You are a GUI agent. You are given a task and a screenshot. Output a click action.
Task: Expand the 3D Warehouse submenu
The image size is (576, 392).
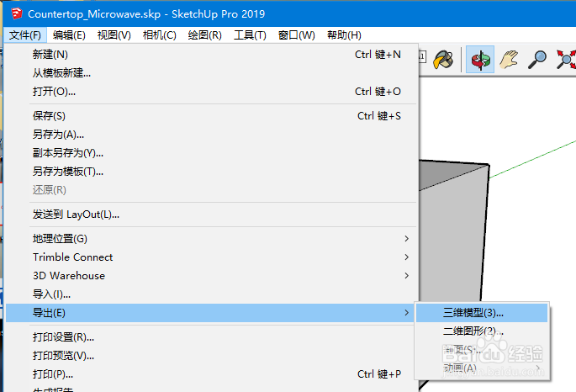point(211,276)
